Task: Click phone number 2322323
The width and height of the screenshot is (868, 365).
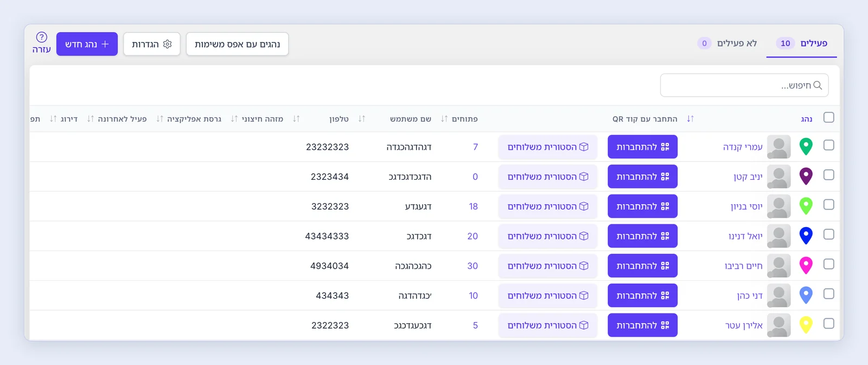Action: click(330, 325)
